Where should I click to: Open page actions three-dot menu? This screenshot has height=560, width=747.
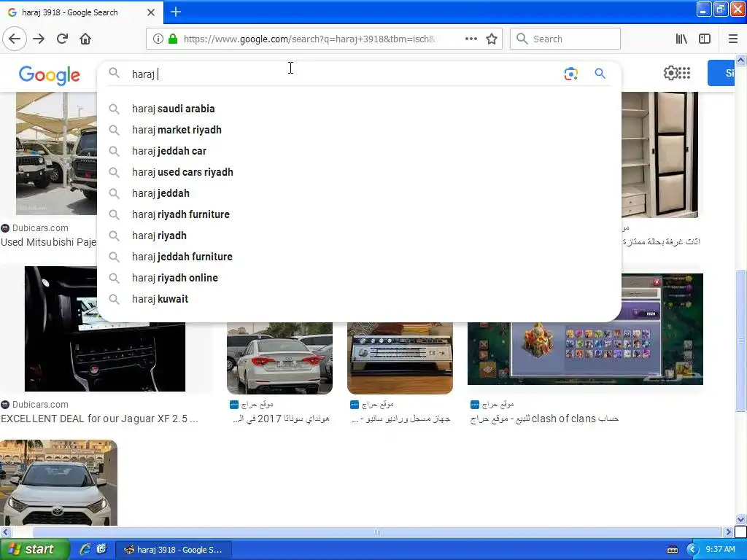[x=471, y=39]
